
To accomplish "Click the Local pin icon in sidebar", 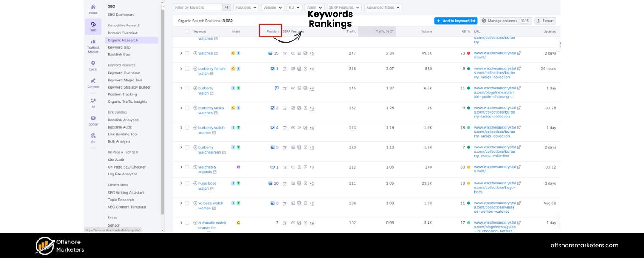I will pos(93,63).
